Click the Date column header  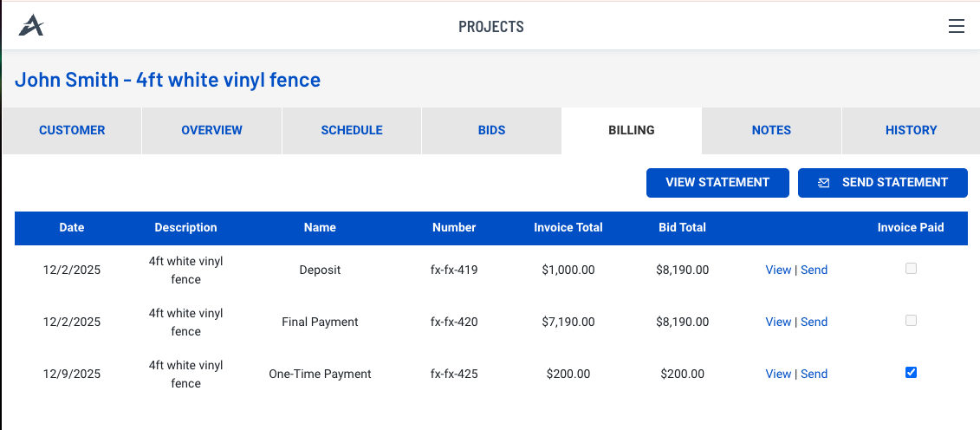pos(72,227)
